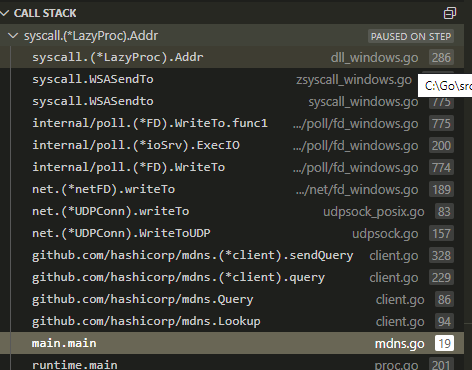Collapse the CALL STACK section chevron
The image size is (472, 370).
click(x=5, y=13)
